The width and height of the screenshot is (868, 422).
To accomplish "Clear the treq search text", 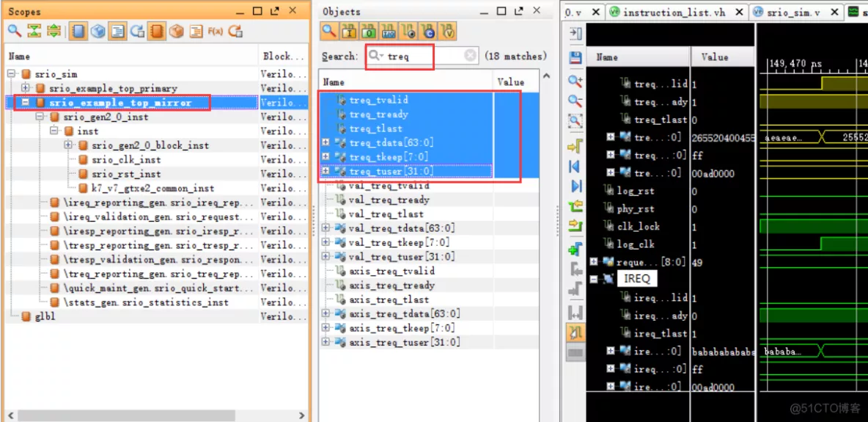I will point(470,56).
